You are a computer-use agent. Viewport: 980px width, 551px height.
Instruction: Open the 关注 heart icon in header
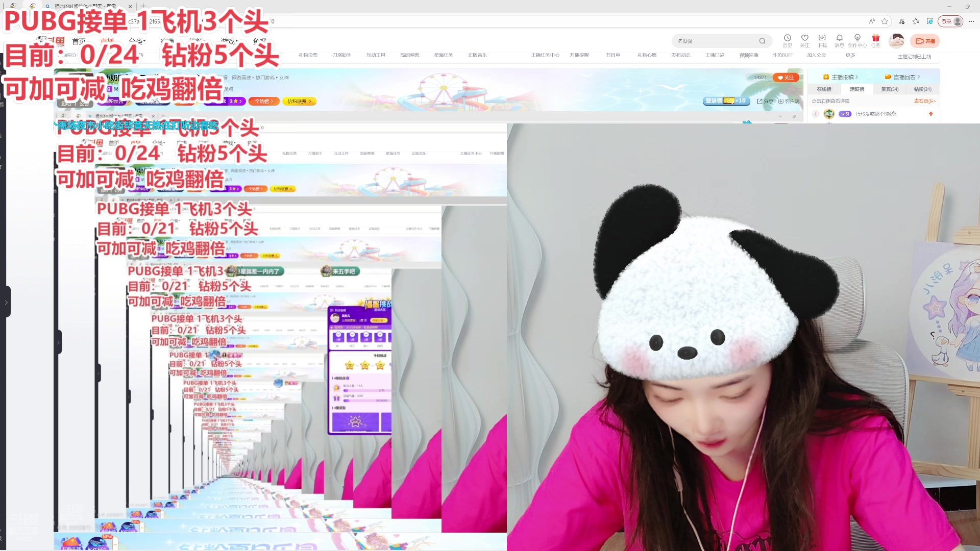(805, 38)
